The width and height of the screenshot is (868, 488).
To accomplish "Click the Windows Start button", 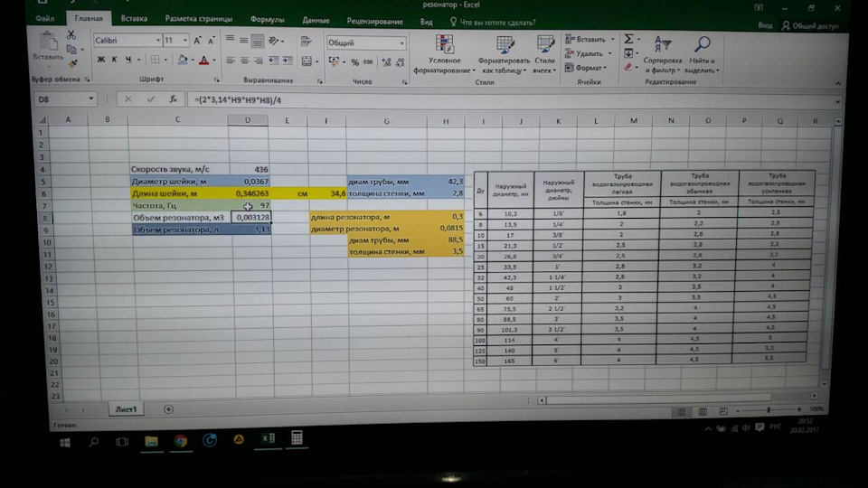I will point(65,443).
